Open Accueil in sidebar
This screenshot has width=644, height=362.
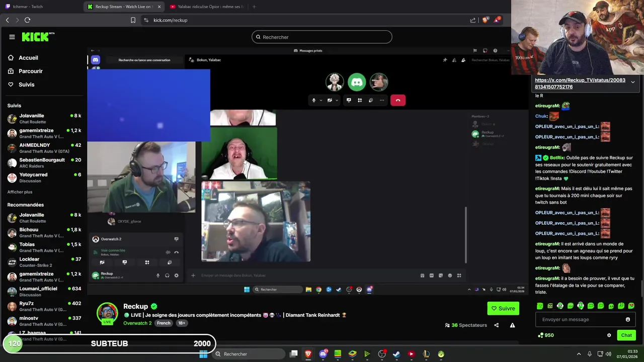[x=23, y=58]
